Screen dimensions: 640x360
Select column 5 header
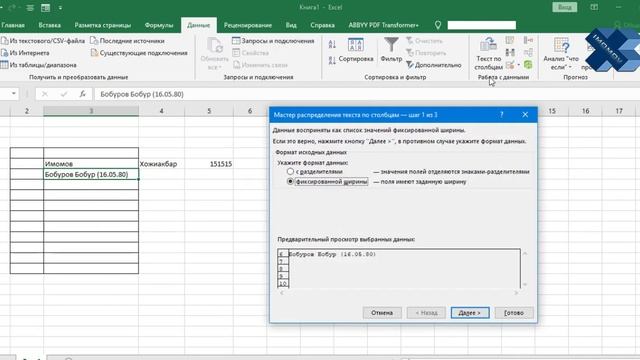[209, 111]
